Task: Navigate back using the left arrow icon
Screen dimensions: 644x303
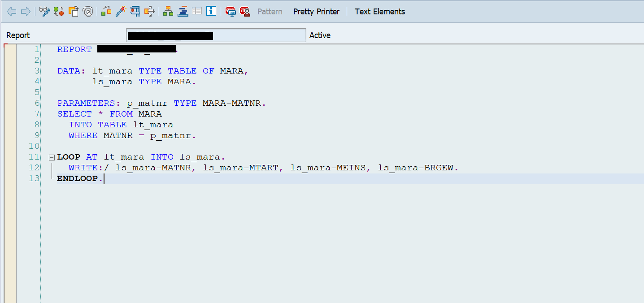Action: tap(12, 11)
